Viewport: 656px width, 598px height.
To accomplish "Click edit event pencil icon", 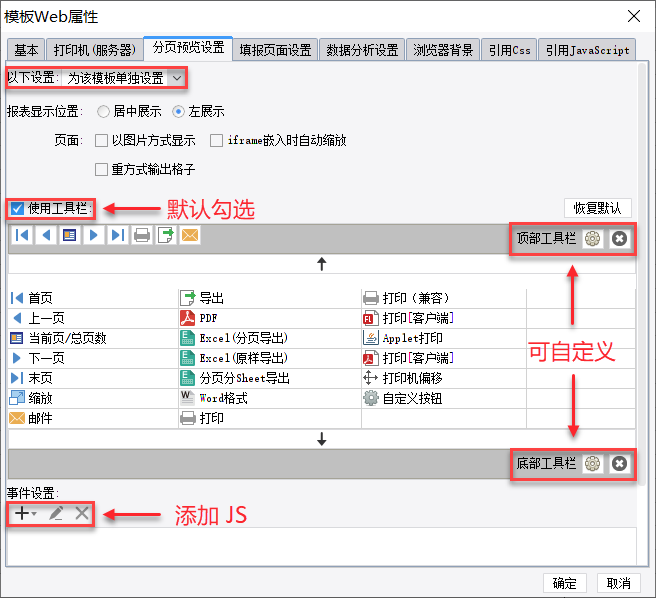I will click(x=56, y=513).
